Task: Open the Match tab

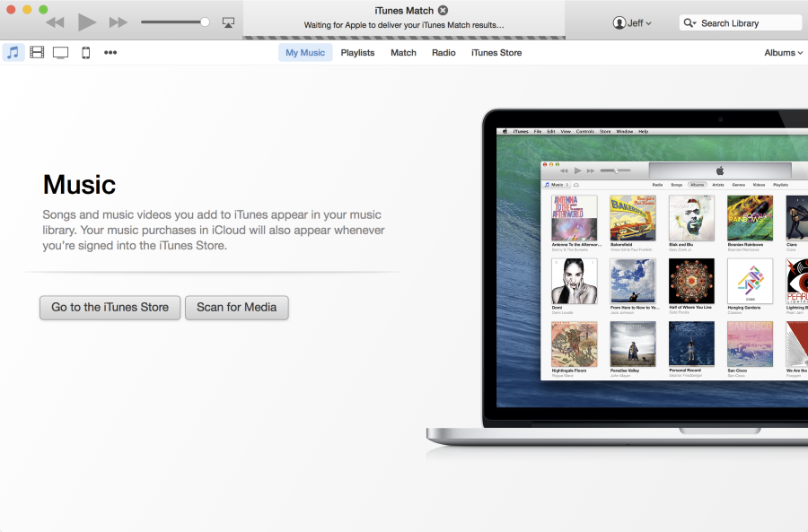Action: pyautogui.click(x=403, y=53)
